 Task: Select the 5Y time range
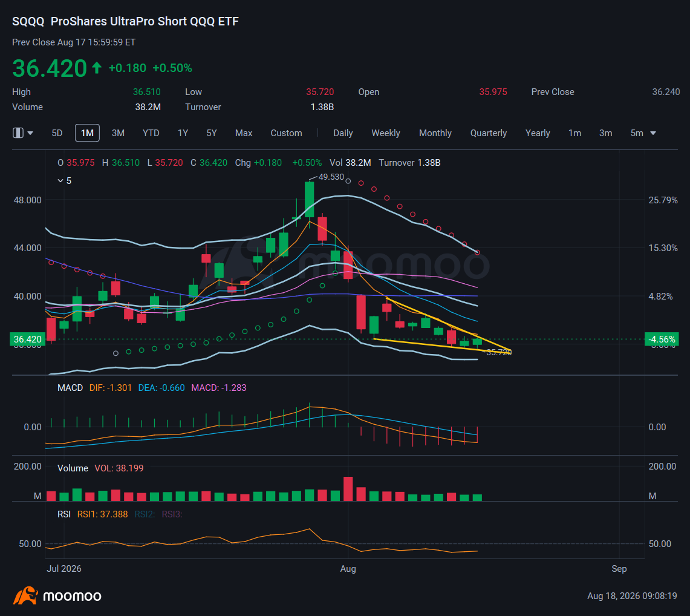pos(212,133)
